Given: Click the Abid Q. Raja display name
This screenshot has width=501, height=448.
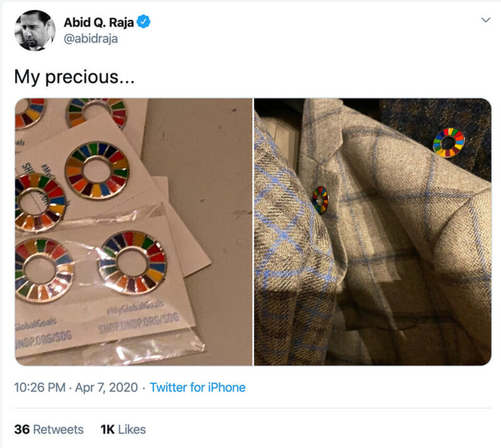Looking at the screenshot, I should click(99, 22).
